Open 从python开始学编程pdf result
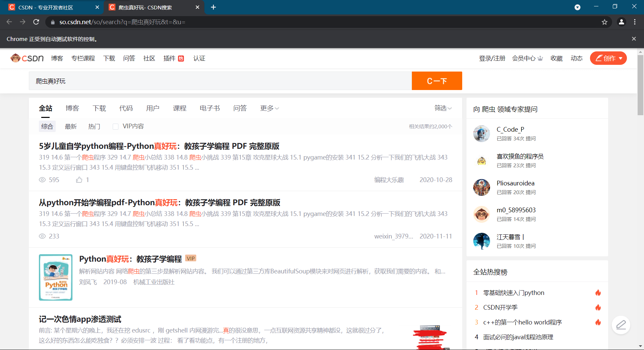This screenshot has height=350, width=644. (x=160, y=203)
